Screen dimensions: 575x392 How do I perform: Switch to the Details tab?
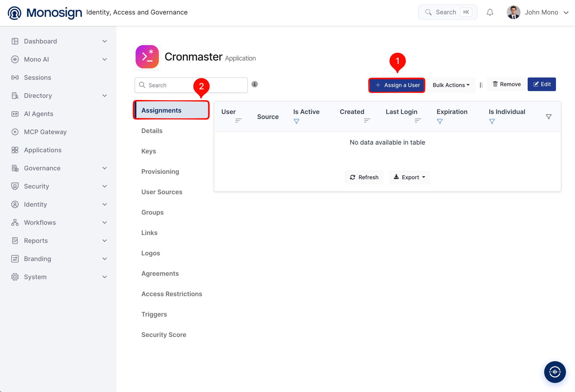tap(152, 131)
